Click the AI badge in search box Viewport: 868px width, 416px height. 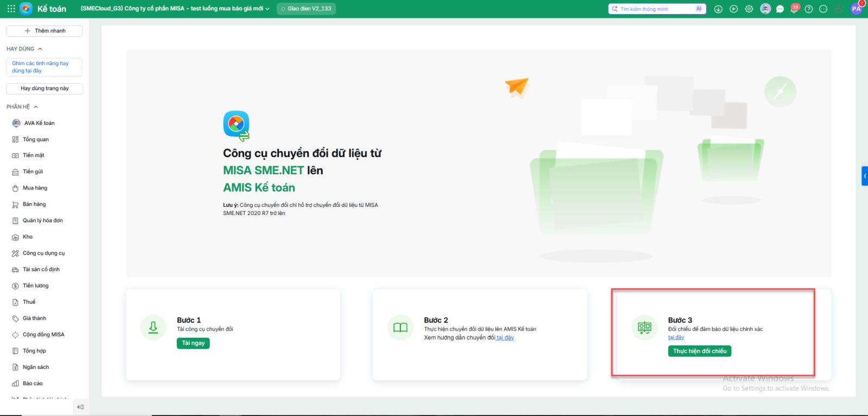pos(699,9)
